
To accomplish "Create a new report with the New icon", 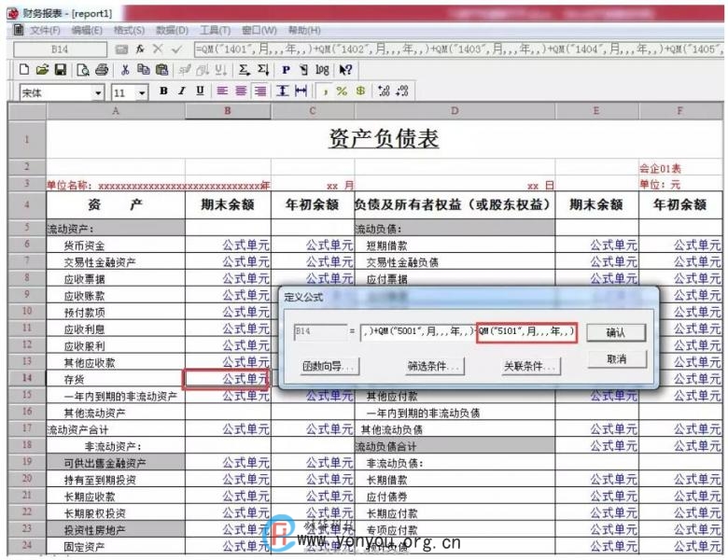I will point(23,70).
